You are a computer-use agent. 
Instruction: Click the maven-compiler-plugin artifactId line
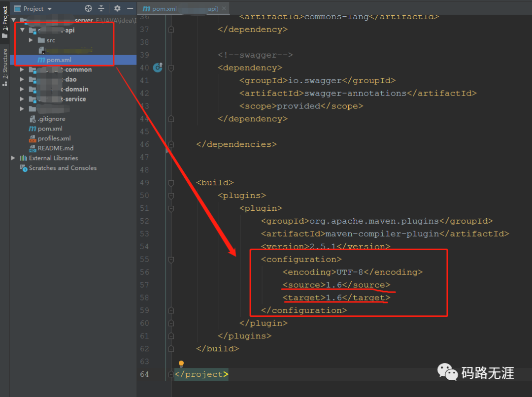click(385, 234)
